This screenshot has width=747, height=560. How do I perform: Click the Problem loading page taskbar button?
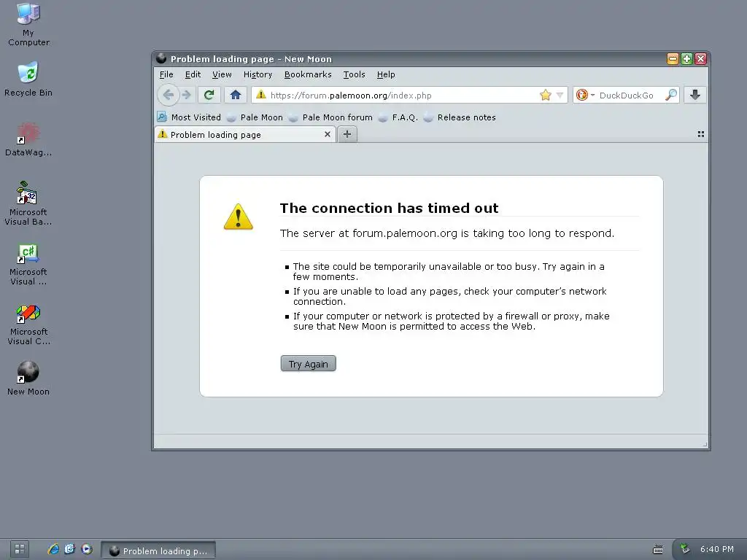click(158, 551)
